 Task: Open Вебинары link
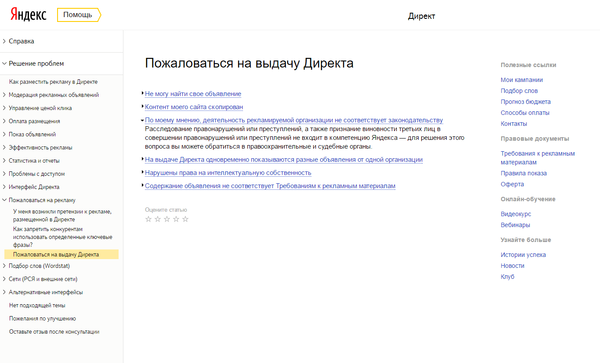click(515, 225)
